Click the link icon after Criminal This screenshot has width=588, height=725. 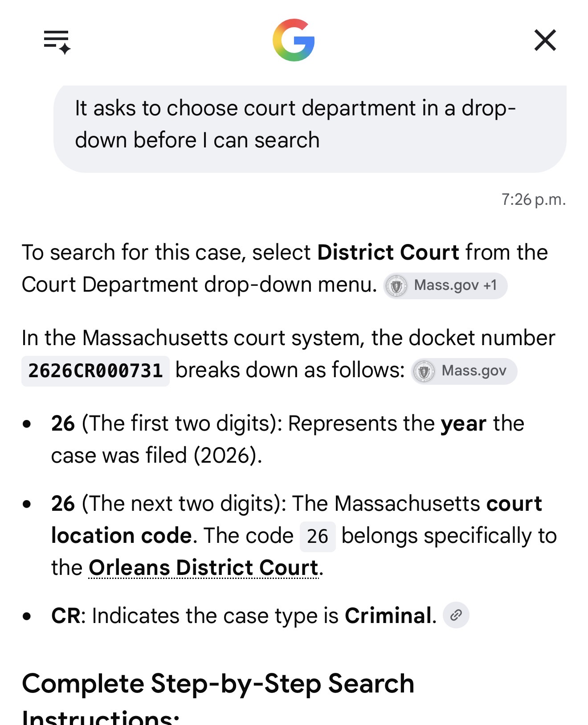coord(456,615)
